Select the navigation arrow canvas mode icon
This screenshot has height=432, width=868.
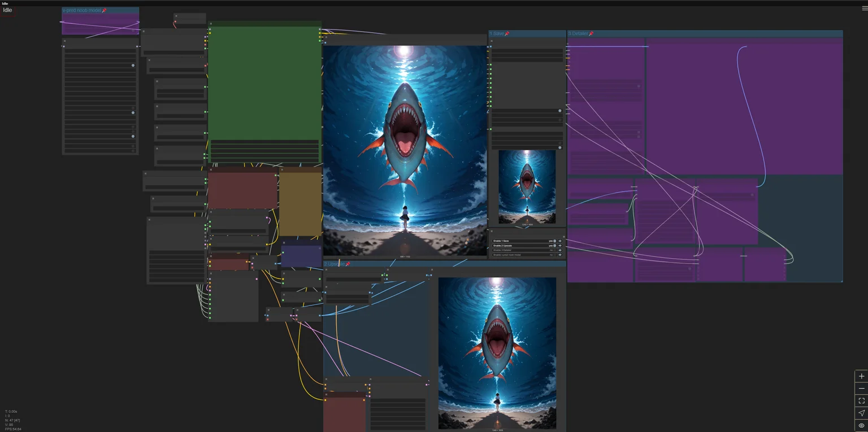click(861, 413)
